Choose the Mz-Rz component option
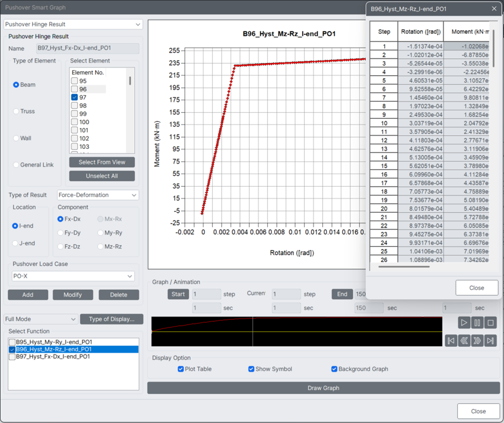504x423 pixels. point(100,247)
